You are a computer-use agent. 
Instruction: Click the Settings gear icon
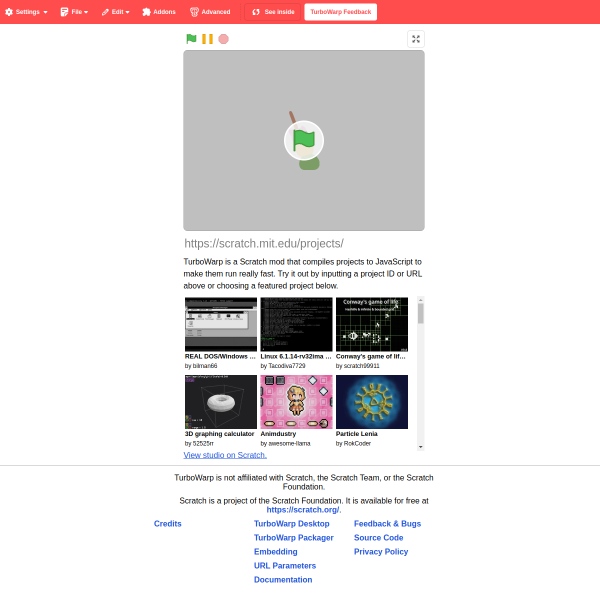pos(9,12)
